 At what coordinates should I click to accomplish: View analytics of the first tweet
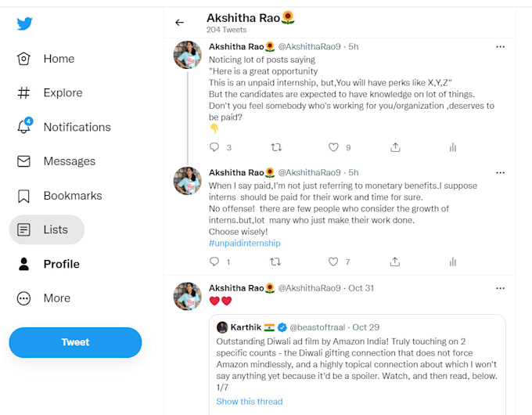pyautogui.click(x=453, y=147)
